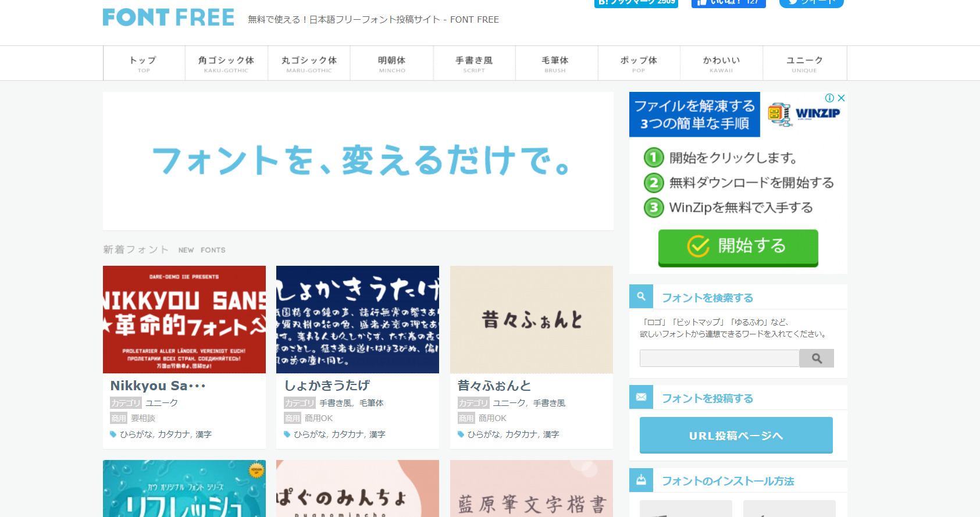This screenshot has width=980, height=517.
Task: Click ひらがな tag under 昔々ふぉんと
Action: click(484, 434)
